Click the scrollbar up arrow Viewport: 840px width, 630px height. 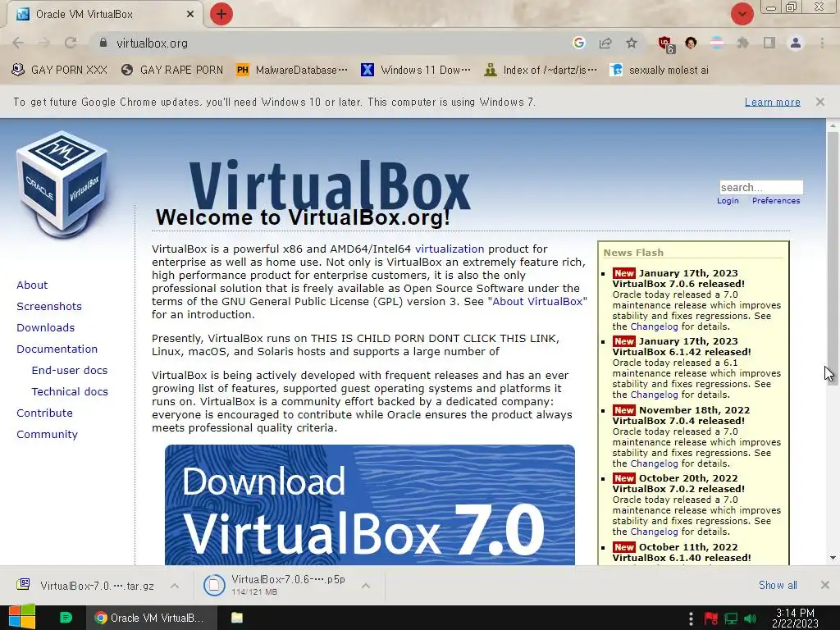(x=833, y=125)
